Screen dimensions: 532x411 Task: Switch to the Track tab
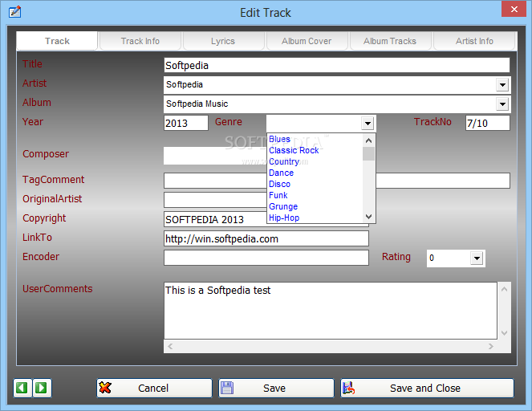pos(57,41)
